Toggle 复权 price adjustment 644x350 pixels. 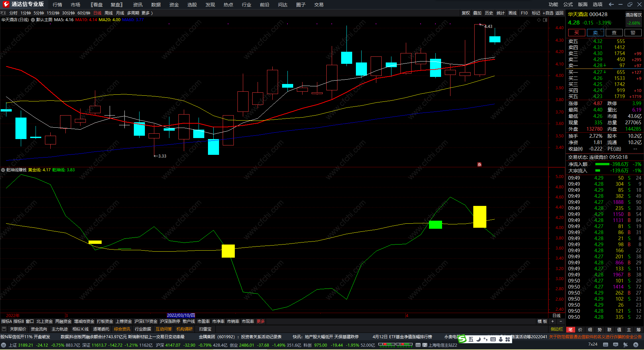[x=466, y=13]
